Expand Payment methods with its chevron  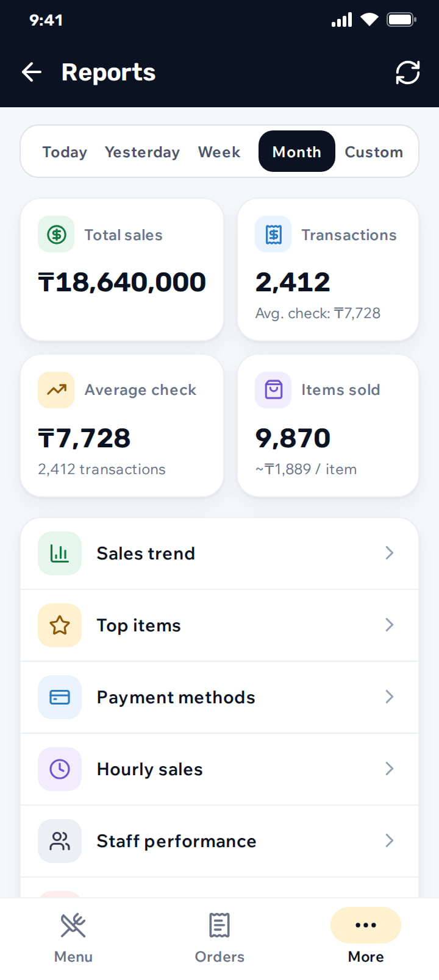[x=390, y=697]
